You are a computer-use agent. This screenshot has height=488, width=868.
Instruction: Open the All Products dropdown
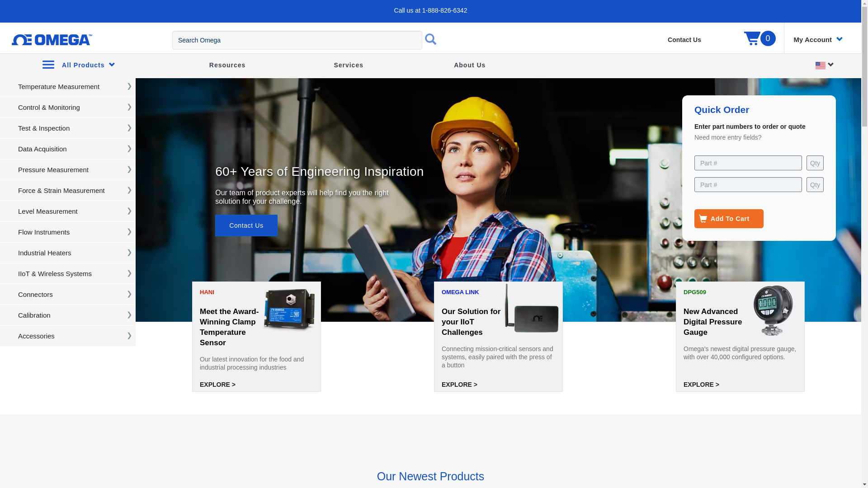[x=88, y=65]
